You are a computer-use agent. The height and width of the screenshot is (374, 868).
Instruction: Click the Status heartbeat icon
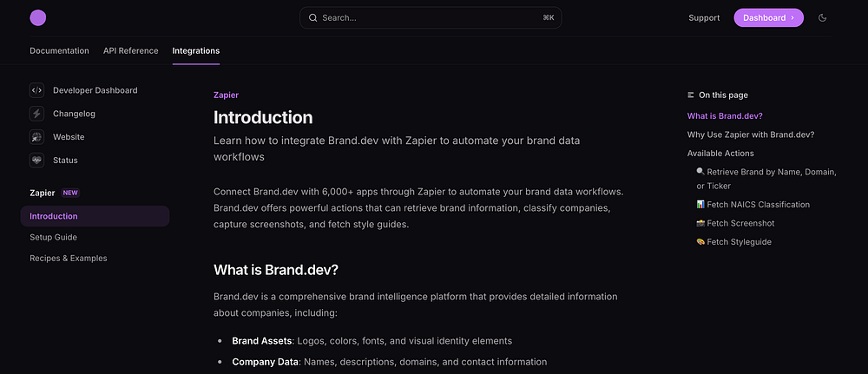tap(36, 161)
